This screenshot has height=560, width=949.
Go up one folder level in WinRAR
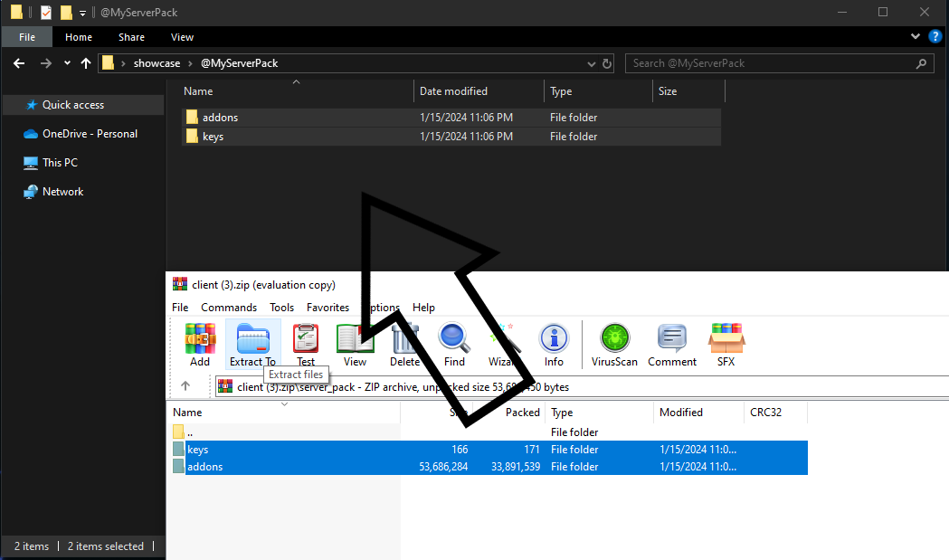pos(185,386)
